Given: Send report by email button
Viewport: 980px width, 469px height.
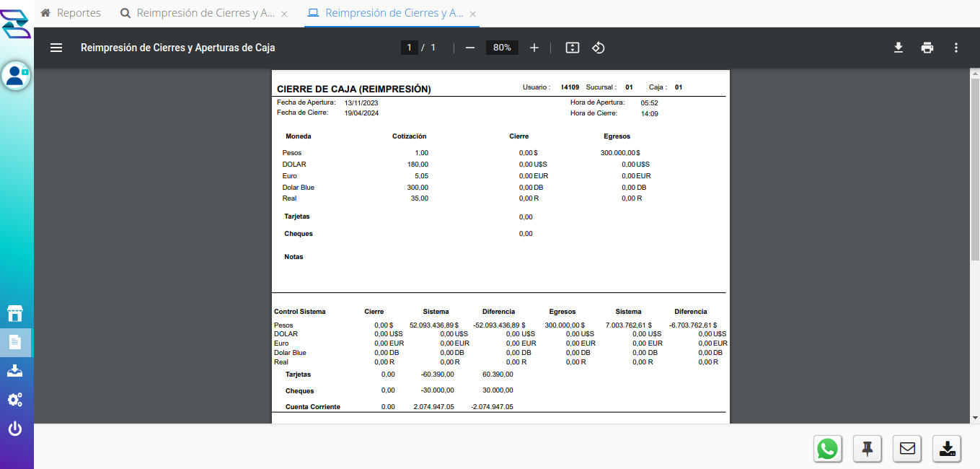Looking at the screenshot, I should [x=907, y=449].
